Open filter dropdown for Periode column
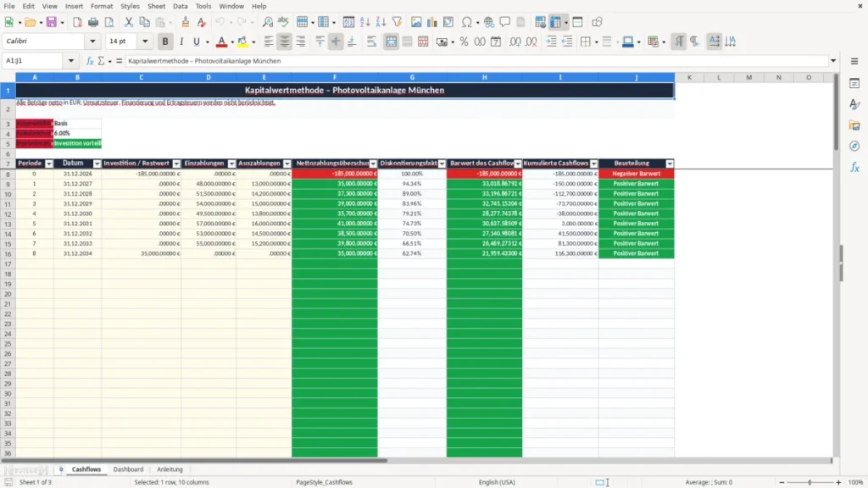868x488 pixels. click(x=48, y=164)
